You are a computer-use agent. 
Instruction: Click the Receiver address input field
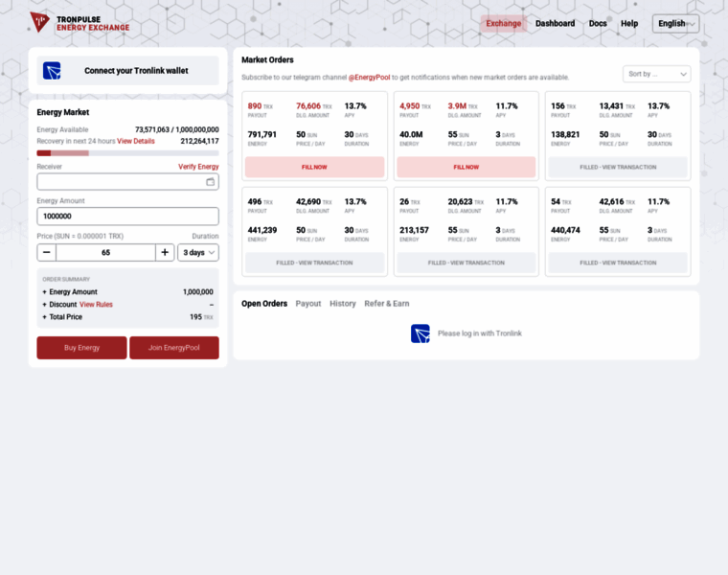pyautogui.click(x=127, y=181)
